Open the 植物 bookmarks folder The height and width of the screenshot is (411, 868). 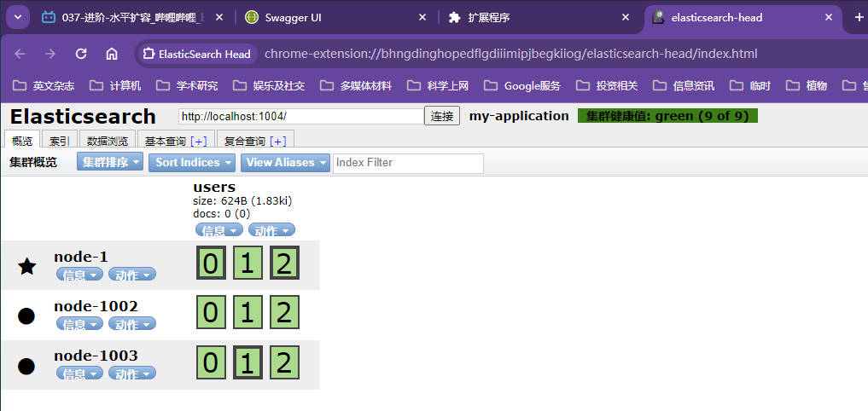[807, 86]
